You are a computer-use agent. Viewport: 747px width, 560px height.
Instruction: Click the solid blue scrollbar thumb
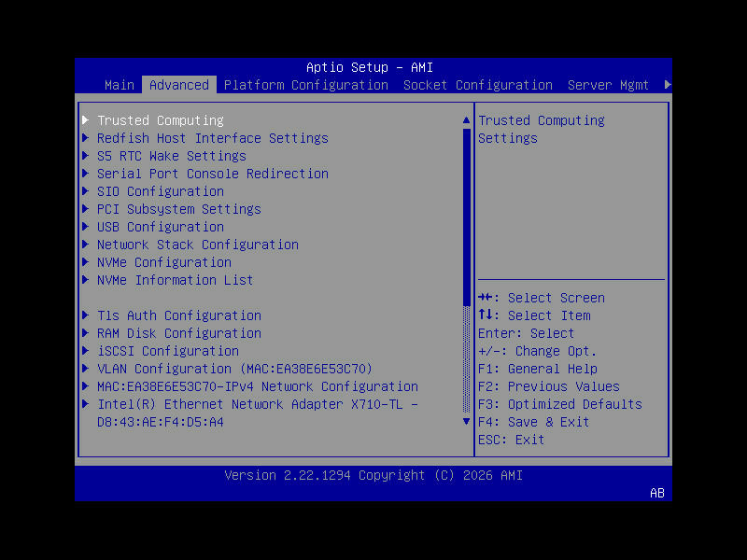pyautogui.click(x=466, y=217)
